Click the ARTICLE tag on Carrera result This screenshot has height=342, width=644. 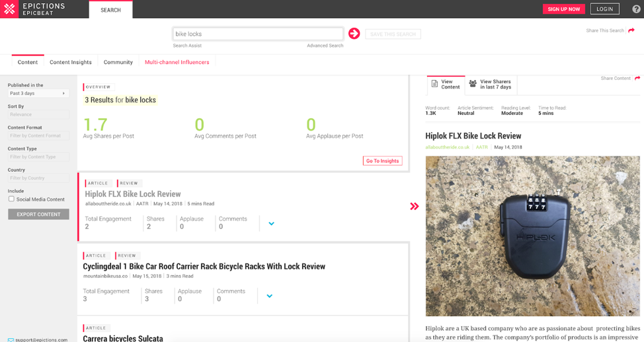(x=95, y=328)
